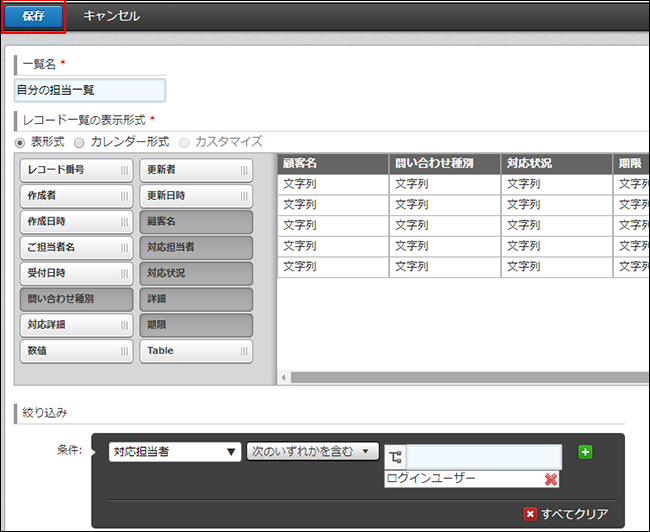
Task: Click the 作成日時 field item
Action: point(75,222)
